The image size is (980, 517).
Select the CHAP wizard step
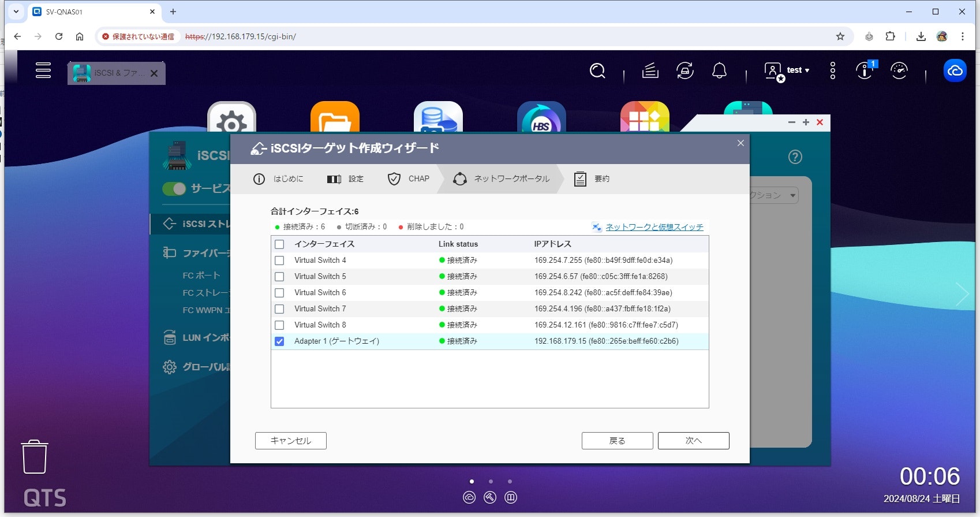[x=409, y=179]
